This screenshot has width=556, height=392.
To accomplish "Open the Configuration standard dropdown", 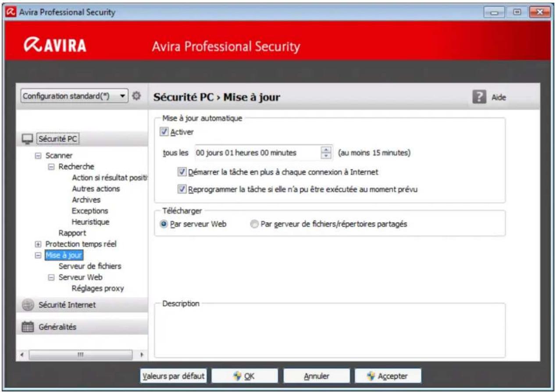I will [74, 95].
